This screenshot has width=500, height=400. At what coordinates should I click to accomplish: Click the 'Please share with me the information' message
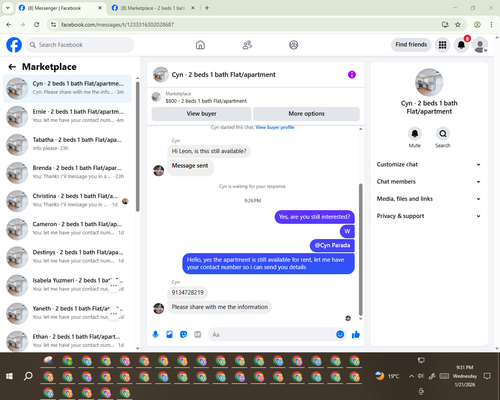pos(220,307)
